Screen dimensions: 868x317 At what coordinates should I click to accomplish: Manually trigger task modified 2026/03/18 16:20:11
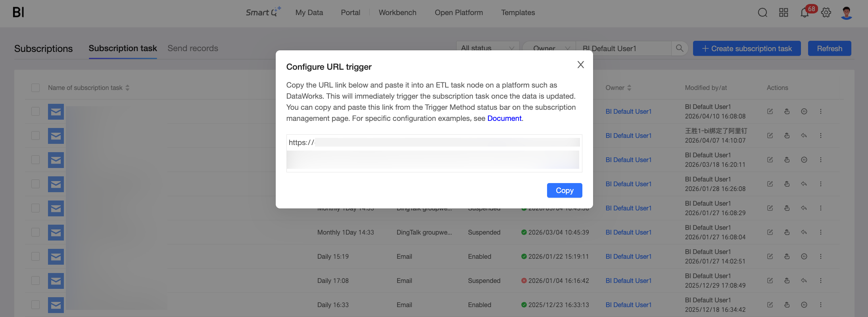click(x=787, y=160)
